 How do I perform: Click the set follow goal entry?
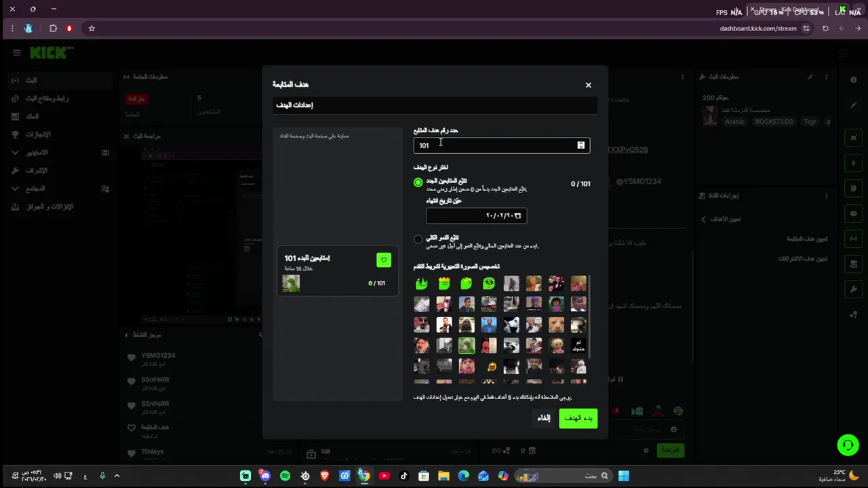tap(807, 239)
